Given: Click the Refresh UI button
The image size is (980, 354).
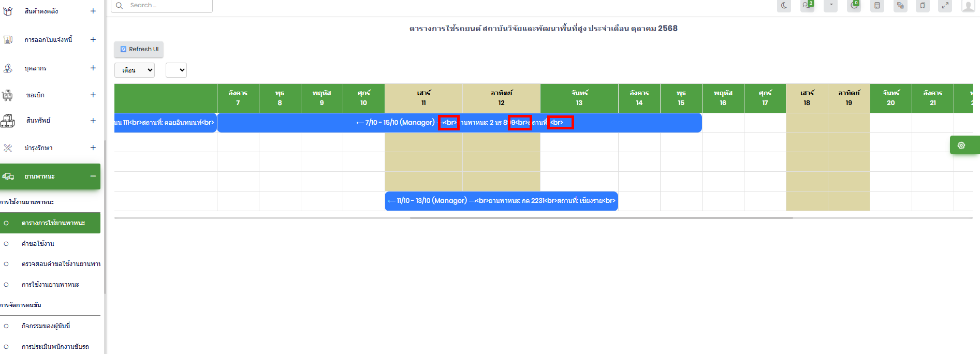Looking at the screenshot, I should tap(139, 49).
